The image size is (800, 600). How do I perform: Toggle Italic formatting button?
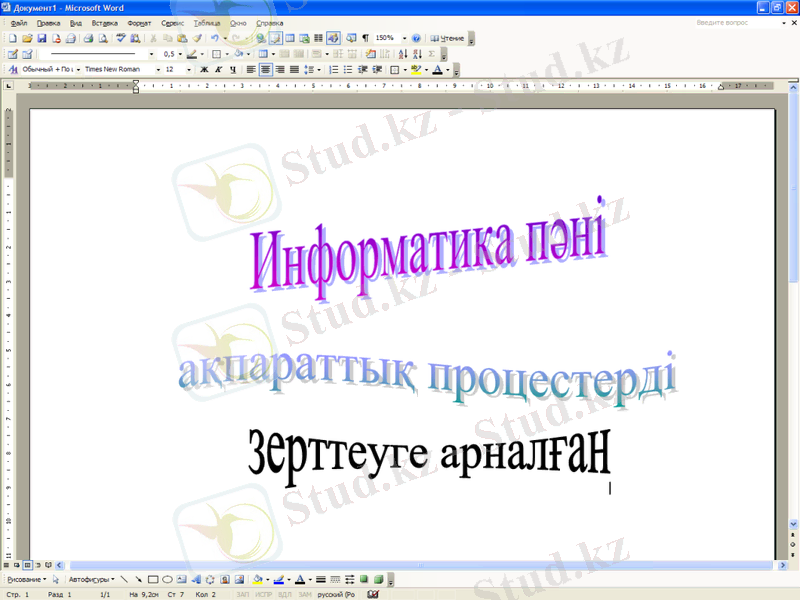(218, 70)
